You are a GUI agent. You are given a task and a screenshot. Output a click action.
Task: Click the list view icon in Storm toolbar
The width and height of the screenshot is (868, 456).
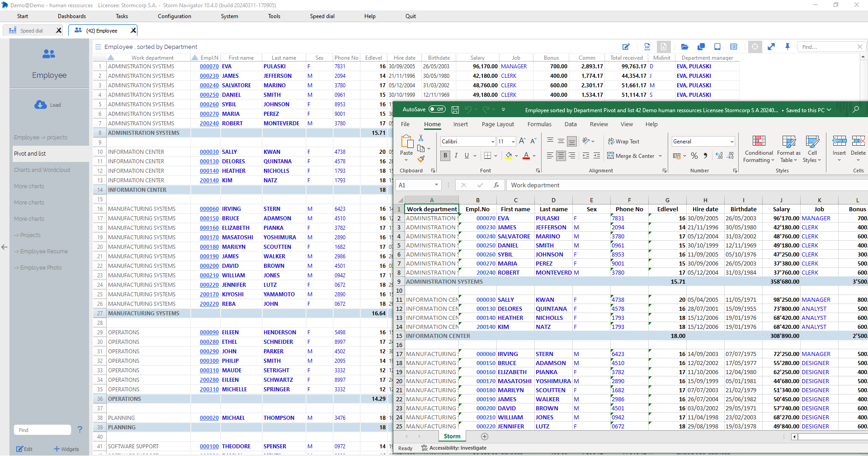click(734, 47)
